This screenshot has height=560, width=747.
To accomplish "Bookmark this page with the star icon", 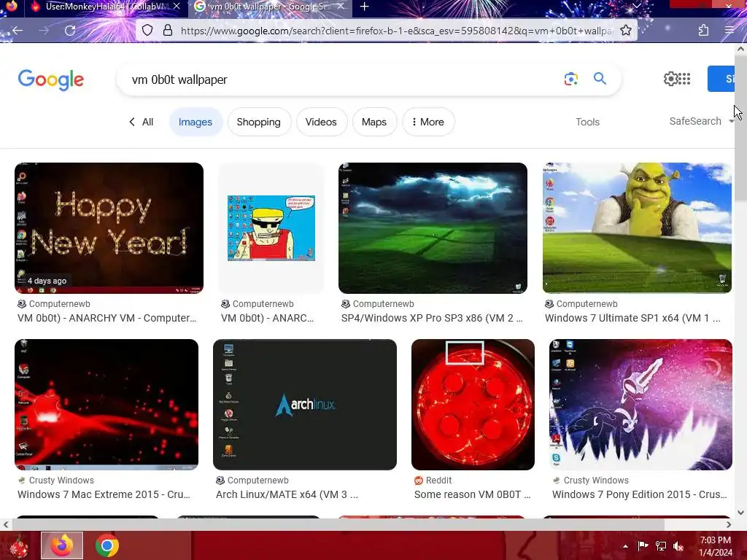I will click(626, 31).
